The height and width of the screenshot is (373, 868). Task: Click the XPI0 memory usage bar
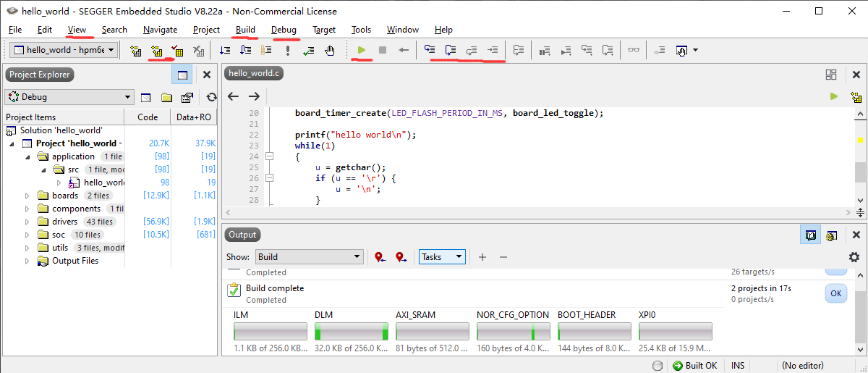[x=676, y=332]
